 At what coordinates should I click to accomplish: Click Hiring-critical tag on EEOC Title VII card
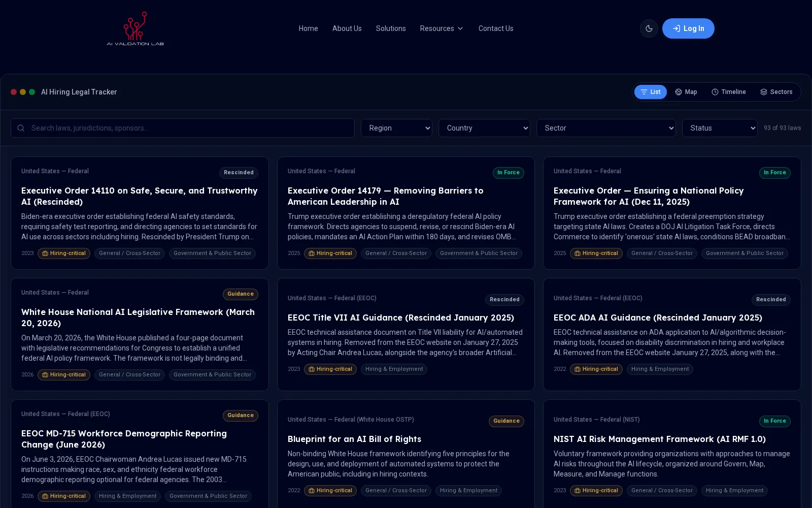pyautogui.click(x=330, y=369)
